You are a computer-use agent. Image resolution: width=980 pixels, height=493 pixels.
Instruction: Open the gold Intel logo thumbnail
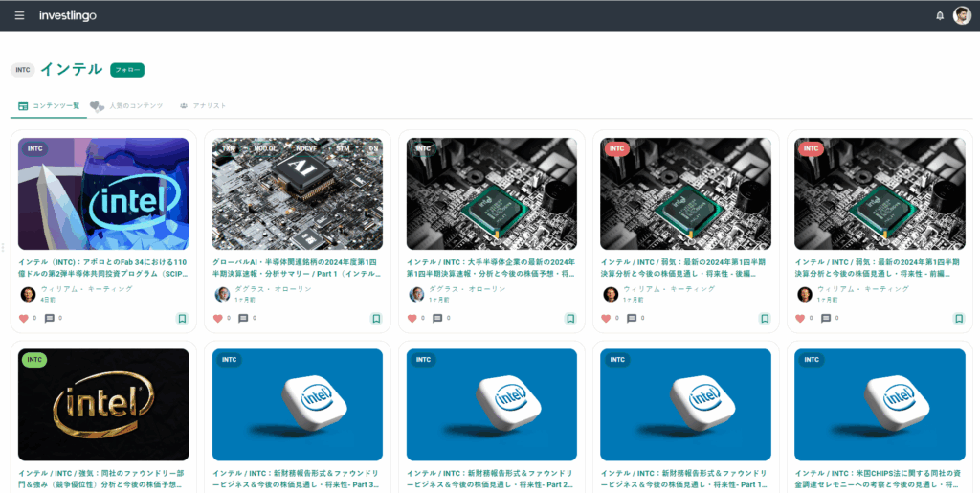point(103,405)
